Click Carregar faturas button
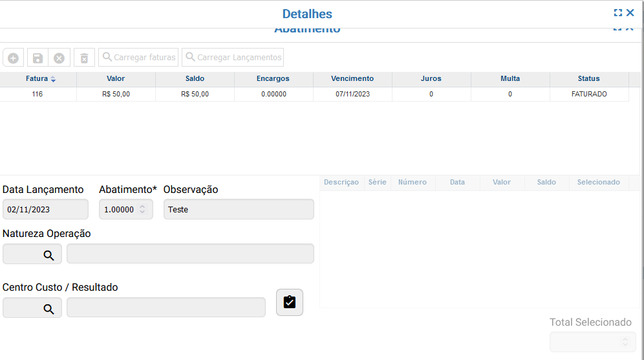 [x=138, y=58]
